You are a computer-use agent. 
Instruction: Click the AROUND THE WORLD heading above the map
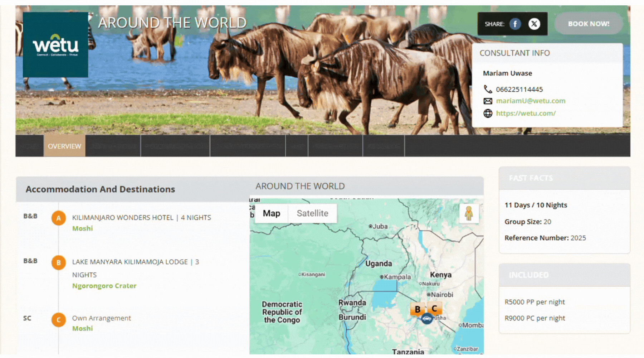tap(300, 186)
